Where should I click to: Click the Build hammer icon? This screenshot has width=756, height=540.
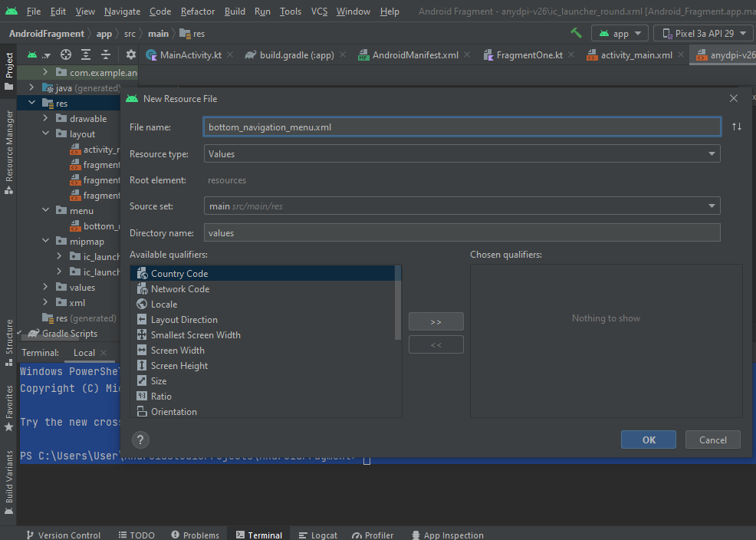pyautogui.click(x=576, y=33)
